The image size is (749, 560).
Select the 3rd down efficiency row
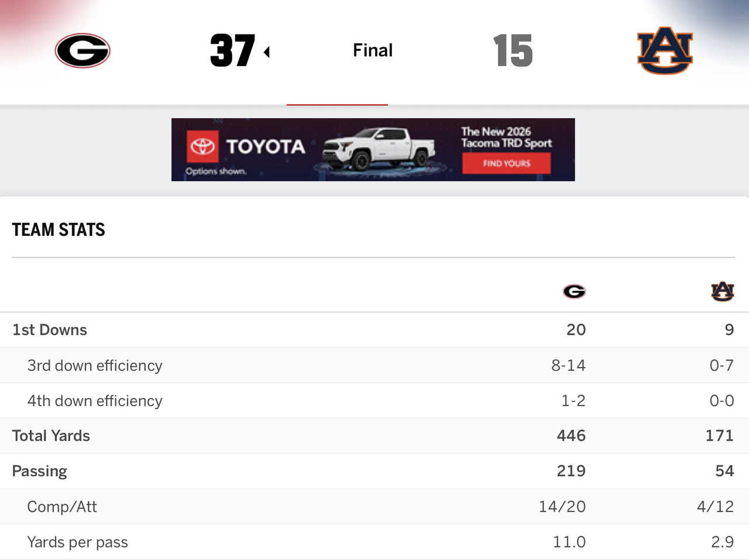[374, 366]
